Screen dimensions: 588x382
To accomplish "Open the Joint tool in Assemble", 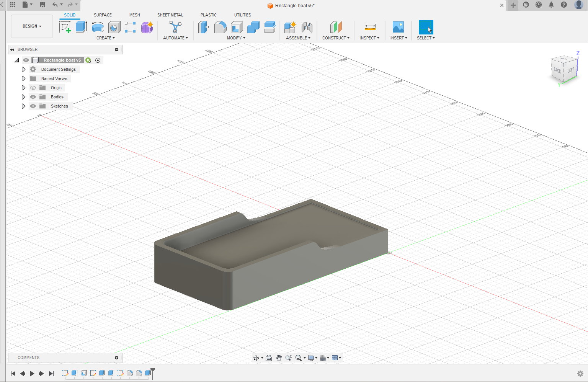I will [307, 27].
